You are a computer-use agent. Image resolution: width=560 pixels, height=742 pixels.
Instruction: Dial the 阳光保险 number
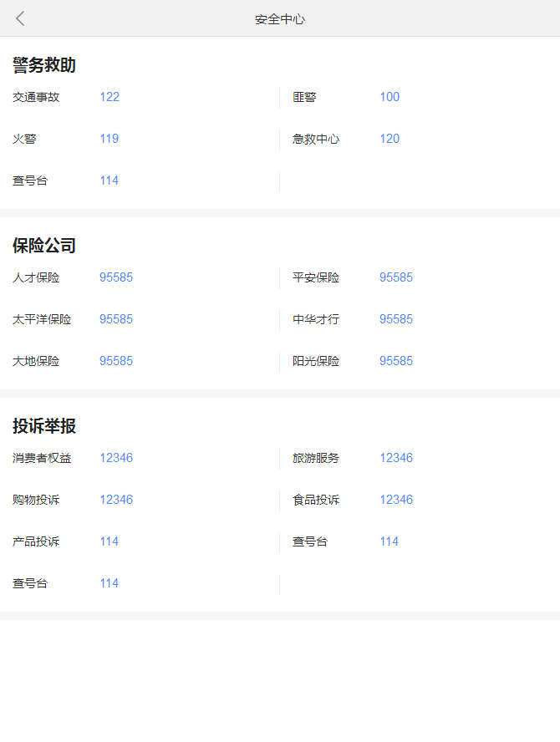click(396, 361)
